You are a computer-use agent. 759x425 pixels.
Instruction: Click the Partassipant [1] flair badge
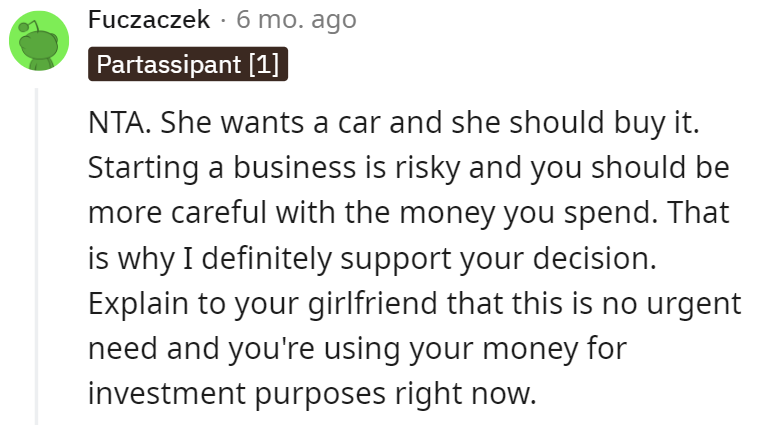tap(188, 66)
